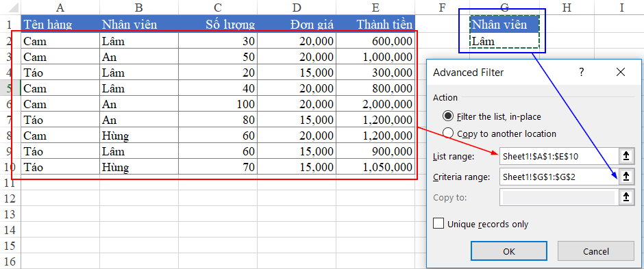Click the Criteria range collapse dialog icon
The width and height of the screenshot is (644, 269).
coord(626,177)
